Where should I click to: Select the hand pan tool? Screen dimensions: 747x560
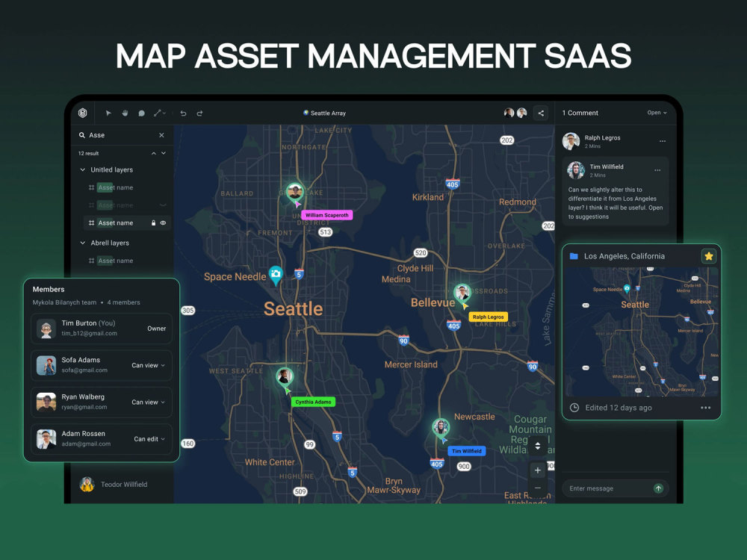[125, 113]
